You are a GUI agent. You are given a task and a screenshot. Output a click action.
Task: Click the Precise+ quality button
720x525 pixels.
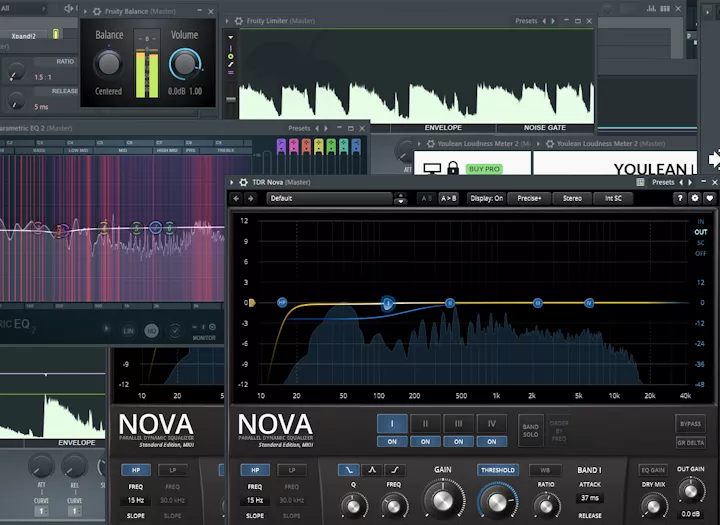click(529, 198)
